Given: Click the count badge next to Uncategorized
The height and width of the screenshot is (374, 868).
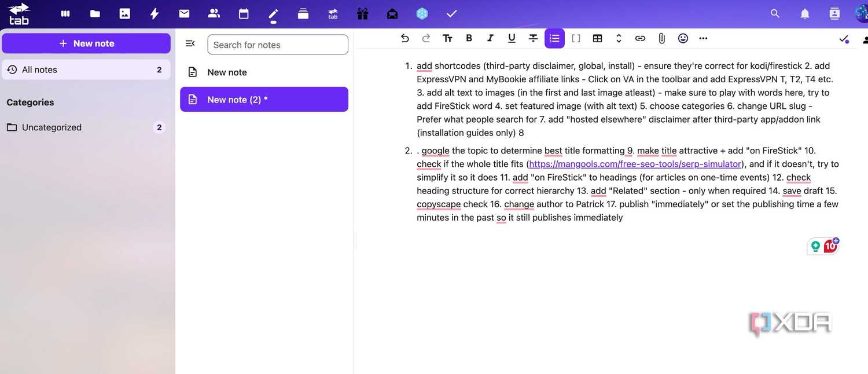Looking at the screenshot, I should [x=159, y=127].
